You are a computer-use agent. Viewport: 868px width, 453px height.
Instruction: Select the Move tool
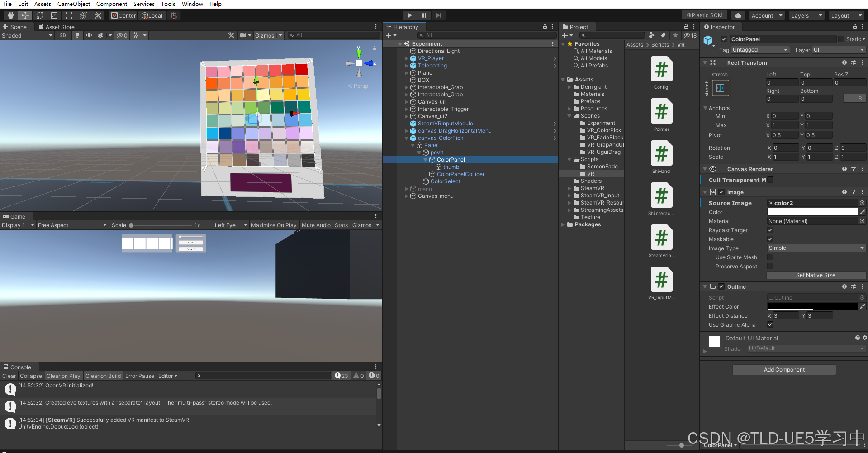tap(25, 15)
